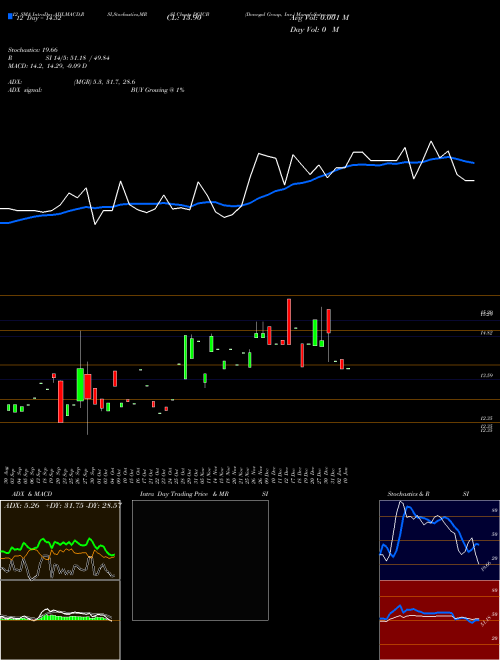Click the ADX indicator chart thumbnail
The width and height of the screenshot is (500, 660).
tap(60, 540)
